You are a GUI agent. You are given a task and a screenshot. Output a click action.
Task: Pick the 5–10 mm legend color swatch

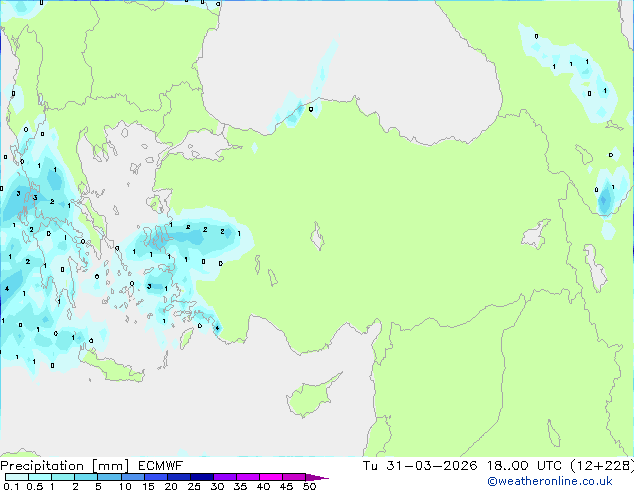[109, 477]
